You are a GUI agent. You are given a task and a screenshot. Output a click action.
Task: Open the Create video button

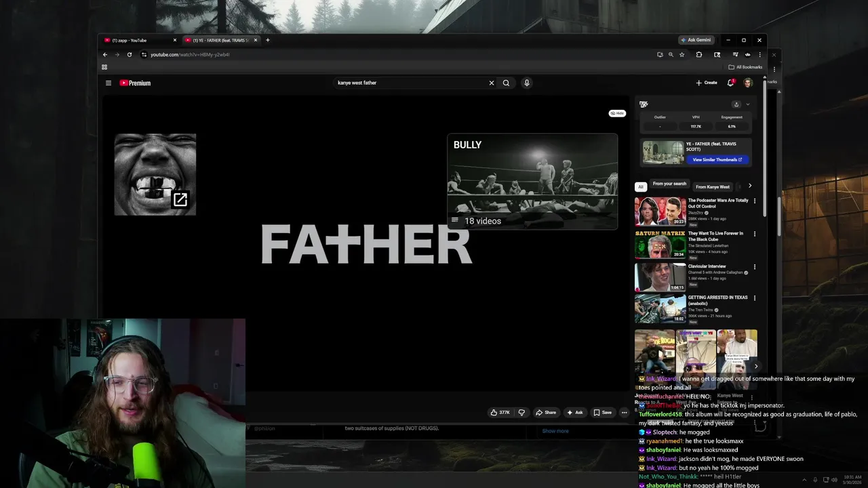[x=707, y=83]
